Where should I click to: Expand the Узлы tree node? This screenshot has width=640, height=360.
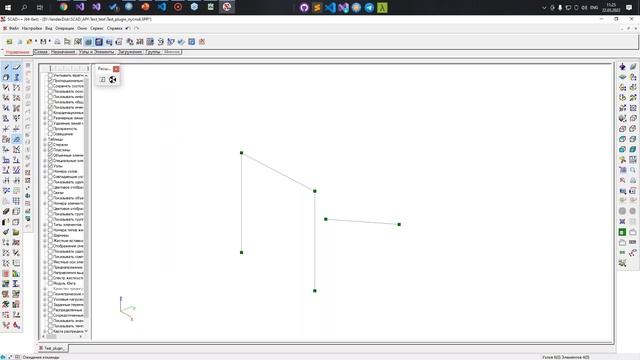tap(45, 166)
